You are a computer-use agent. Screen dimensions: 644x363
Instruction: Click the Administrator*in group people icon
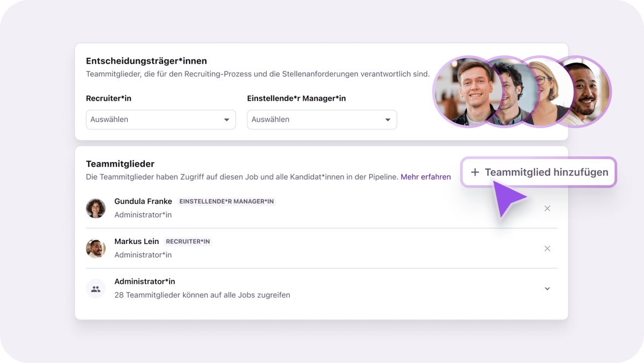click(x=96, y=288)
